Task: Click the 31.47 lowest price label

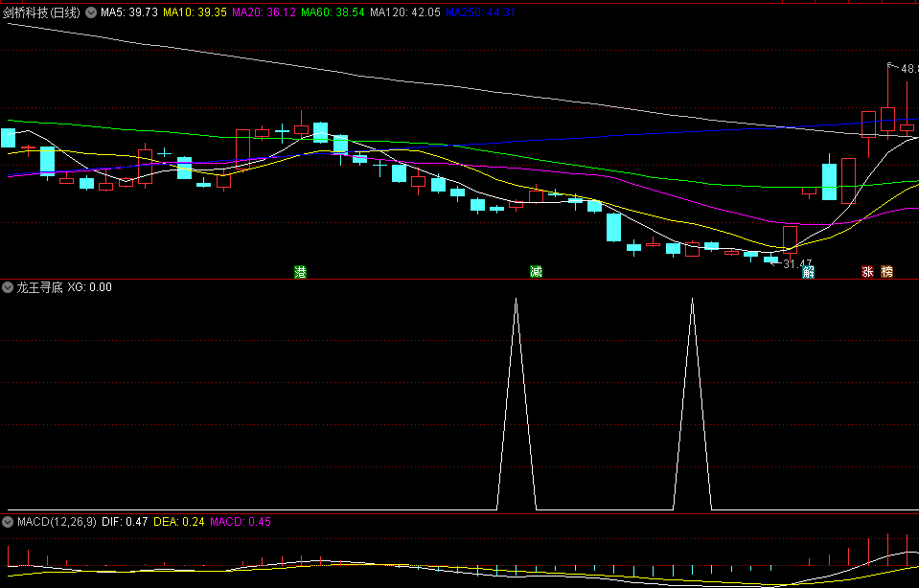Action: [796, 263]
